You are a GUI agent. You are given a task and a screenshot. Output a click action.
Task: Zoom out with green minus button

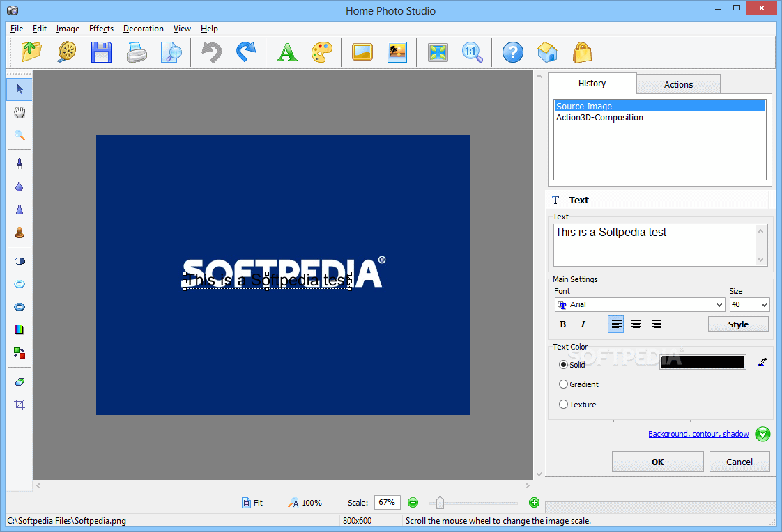413,503
